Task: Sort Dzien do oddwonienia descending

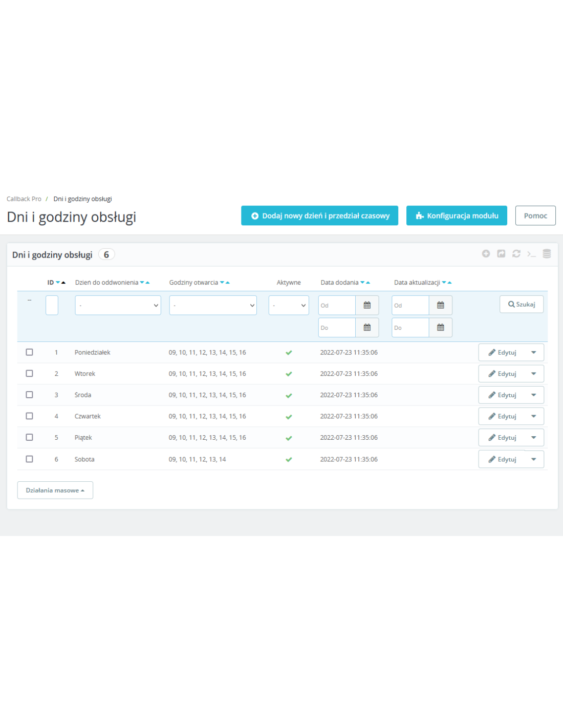Action: coord(142,283)
